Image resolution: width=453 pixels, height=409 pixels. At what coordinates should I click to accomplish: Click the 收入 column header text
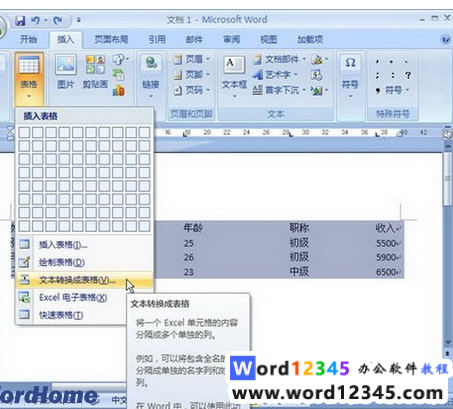coord(385,228)
